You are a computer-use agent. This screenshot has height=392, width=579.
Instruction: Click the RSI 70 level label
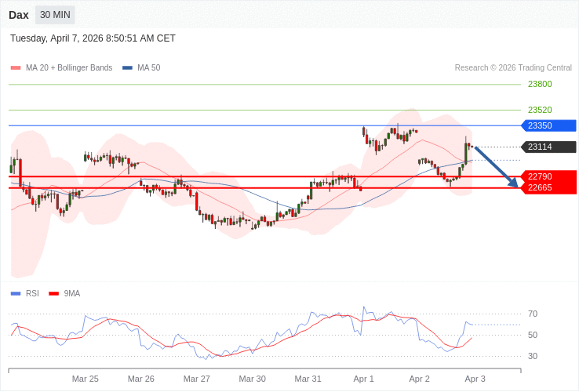coord(533,314)
